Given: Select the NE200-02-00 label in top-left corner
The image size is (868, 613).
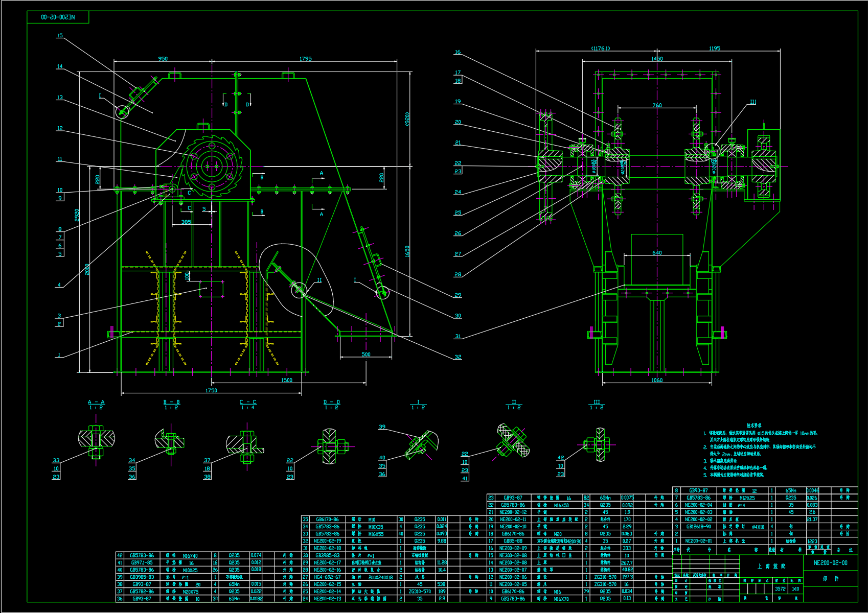Looking at the screenshot, I should (x=58, y=17).
